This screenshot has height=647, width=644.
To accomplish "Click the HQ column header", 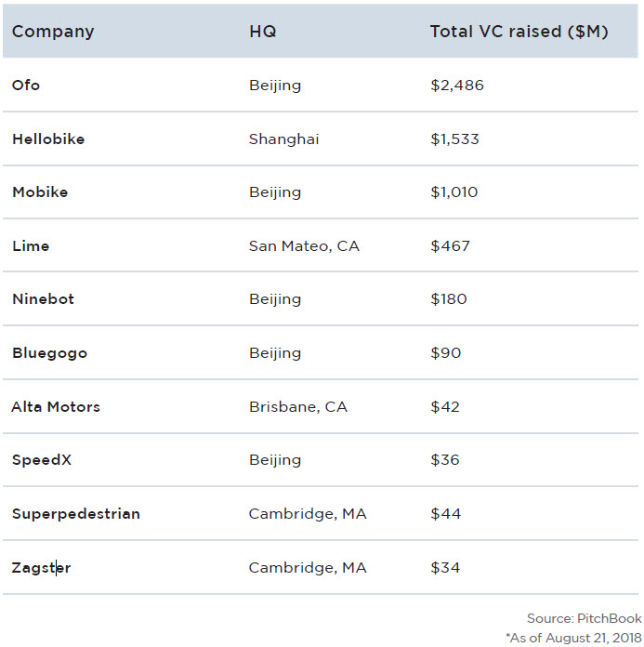I will pos(262,32).
